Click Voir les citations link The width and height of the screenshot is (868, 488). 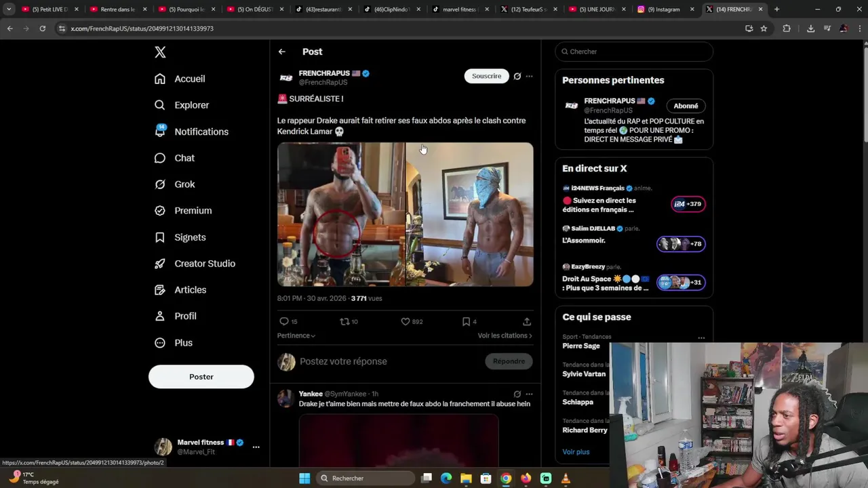(505, 335)
